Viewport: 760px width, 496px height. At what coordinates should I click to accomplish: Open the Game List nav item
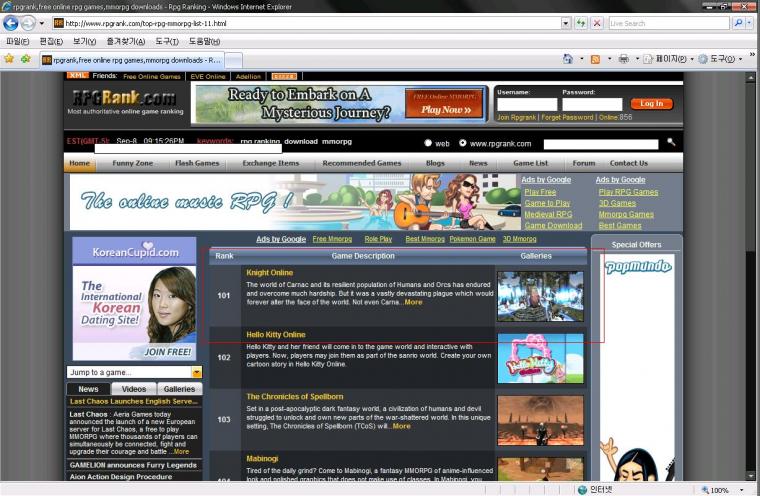[530, 163]
